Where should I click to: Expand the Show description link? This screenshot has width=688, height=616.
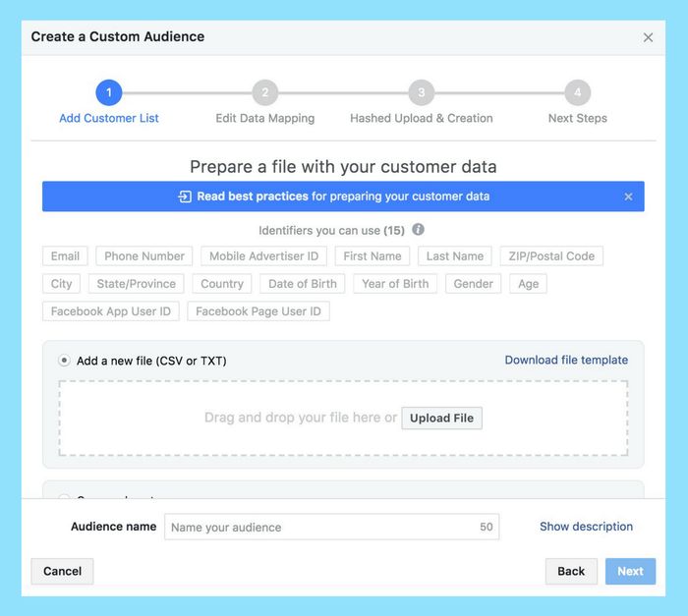pos(586,527)
